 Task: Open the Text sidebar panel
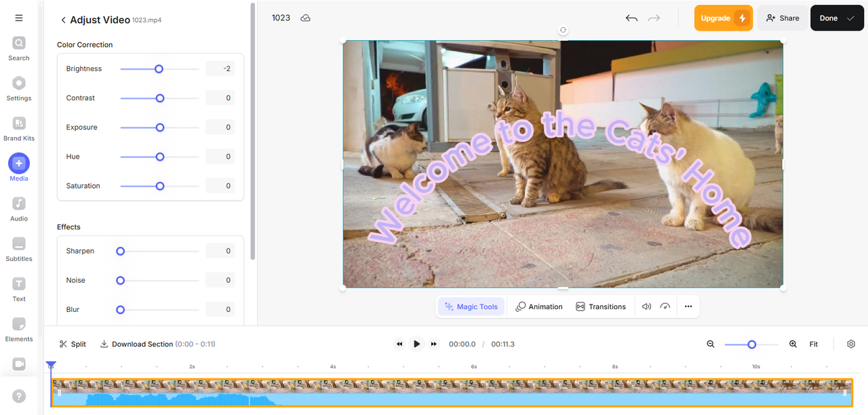pyautogui.click(x=19, y=289)
